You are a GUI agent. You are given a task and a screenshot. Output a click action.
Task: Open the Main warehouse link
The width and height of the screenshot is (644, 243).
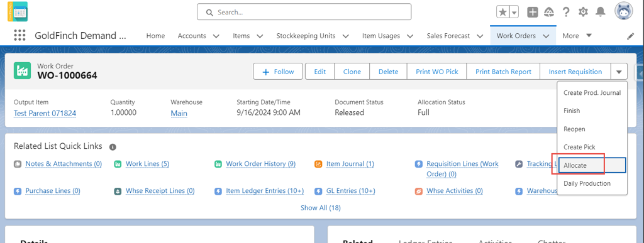[179, 113]
